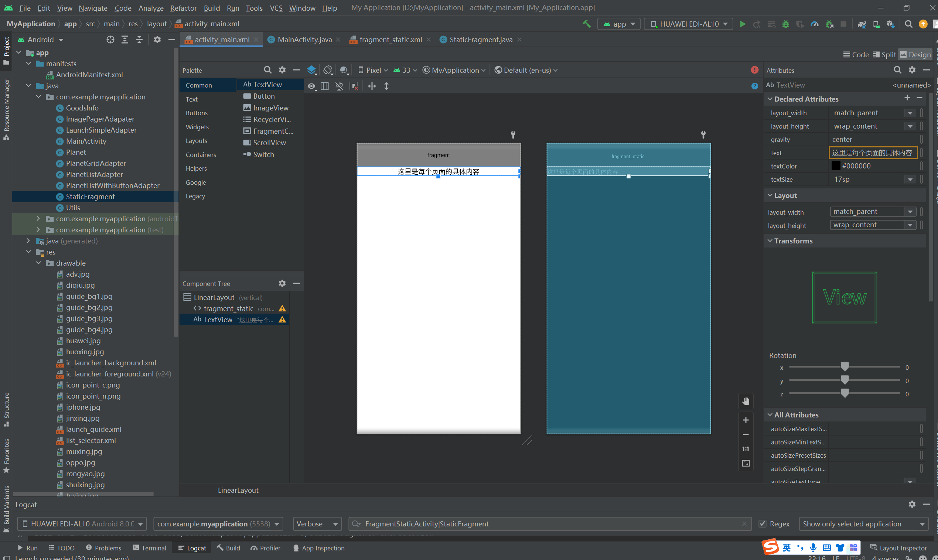Toggle design surface layers icon
Screen dimensions: 938x560
(x=312, y=70)
